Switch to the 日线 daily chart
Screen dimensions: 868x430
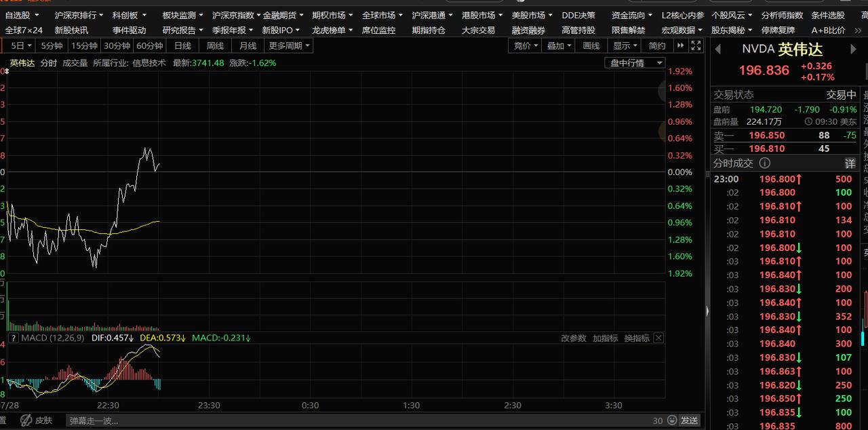point(182,45)
